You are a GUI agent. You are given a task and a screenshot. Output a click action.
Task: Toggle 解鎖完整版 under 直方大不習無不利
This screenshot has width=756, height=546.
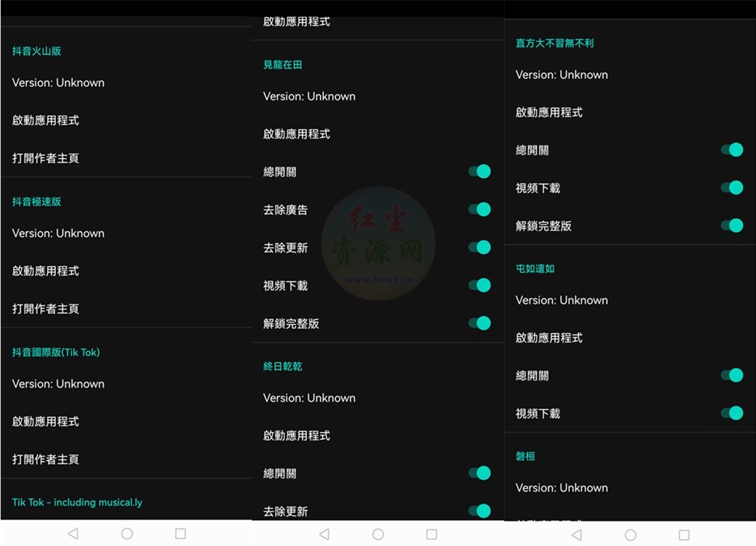[x=732, y=225]
